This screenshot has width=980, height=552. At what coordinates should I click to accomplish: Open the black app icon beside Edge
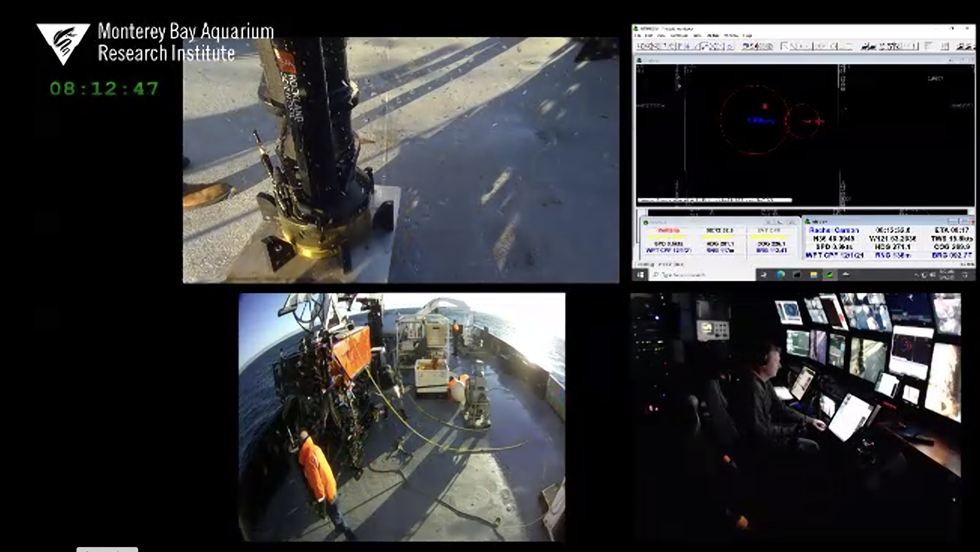tap(797, 275)
